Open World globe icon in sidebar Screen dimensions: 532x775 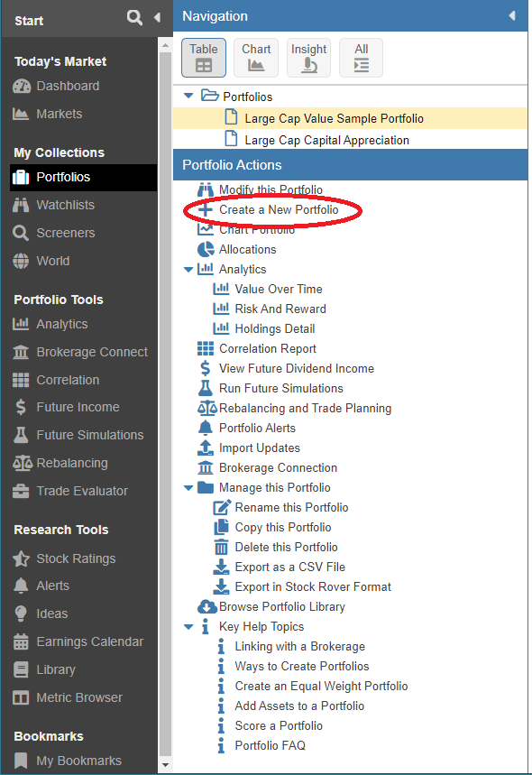[x=21, y=261]
